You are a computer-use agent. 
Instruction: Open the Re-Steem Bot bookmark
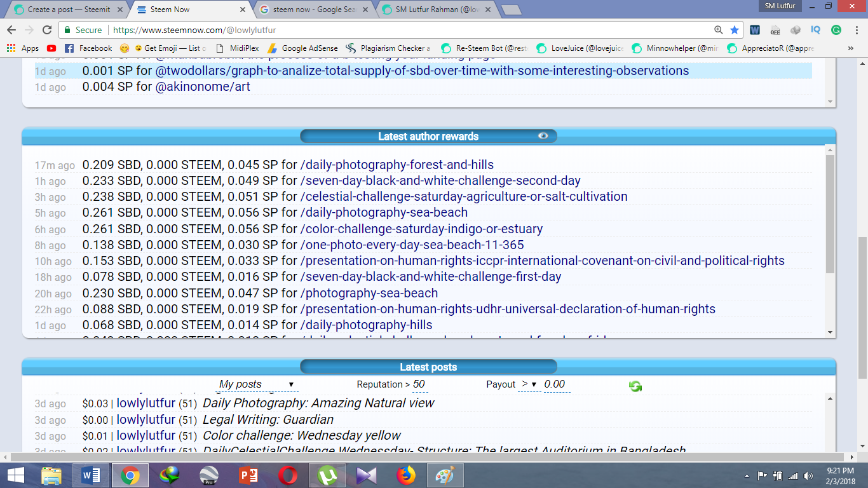point(484,48)
